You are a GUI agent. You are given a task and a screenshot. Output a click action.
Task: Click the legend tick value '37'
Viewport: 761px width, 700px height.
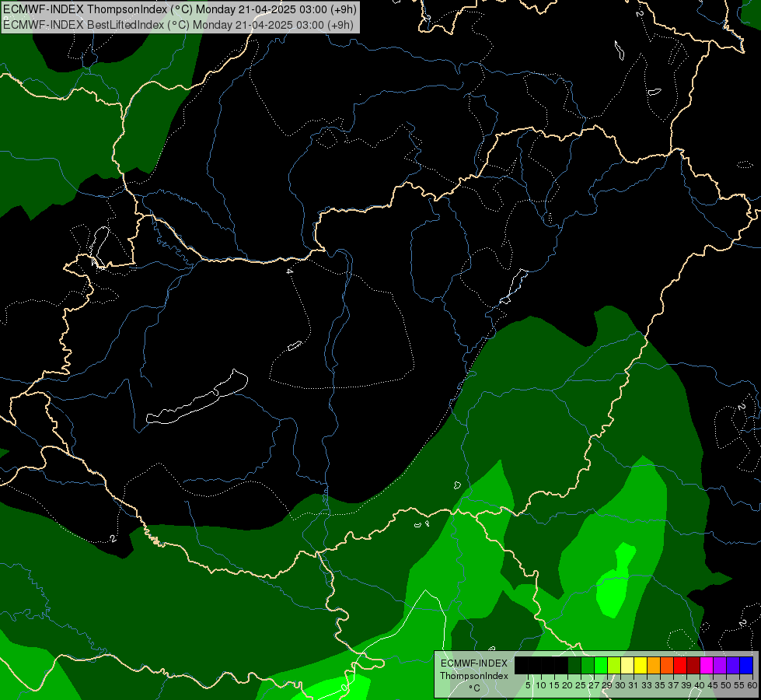point(673,685)
